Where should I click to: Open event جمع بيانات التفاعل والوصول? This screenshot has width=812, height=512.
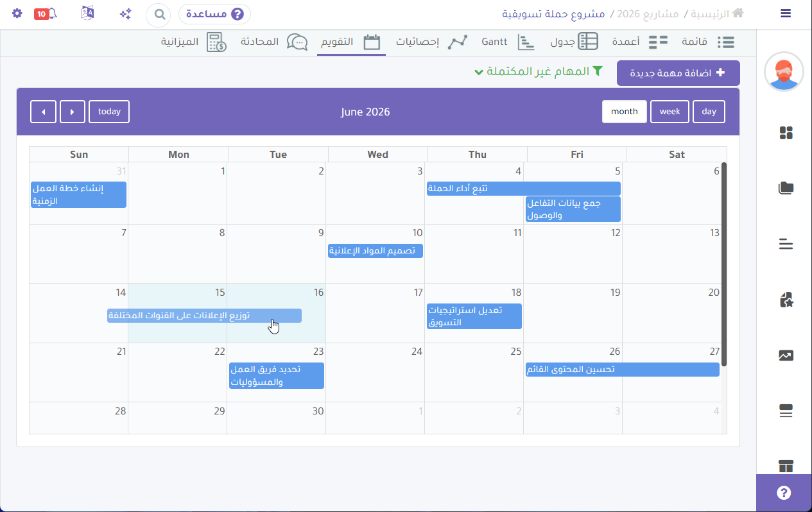(573, 209)
